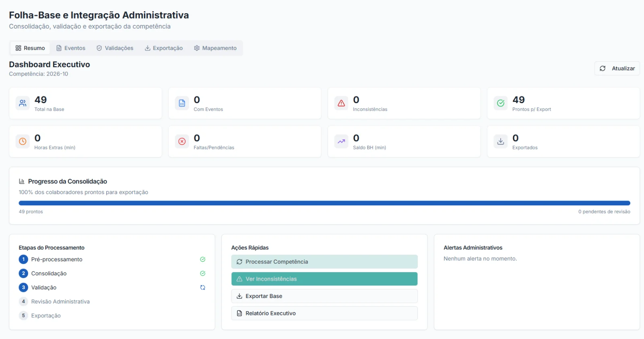Click Processar Competência quick action
644x339 pixels.
pos(324,262)
